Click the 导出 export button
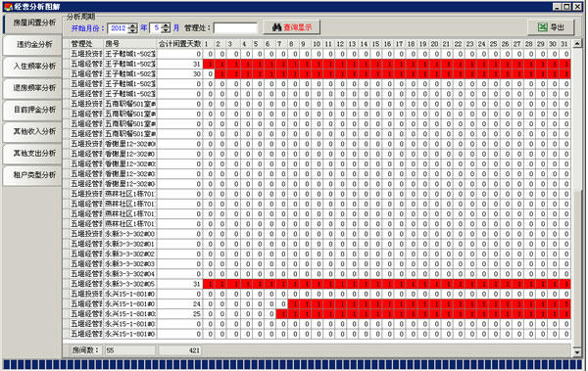 (551, 27)
